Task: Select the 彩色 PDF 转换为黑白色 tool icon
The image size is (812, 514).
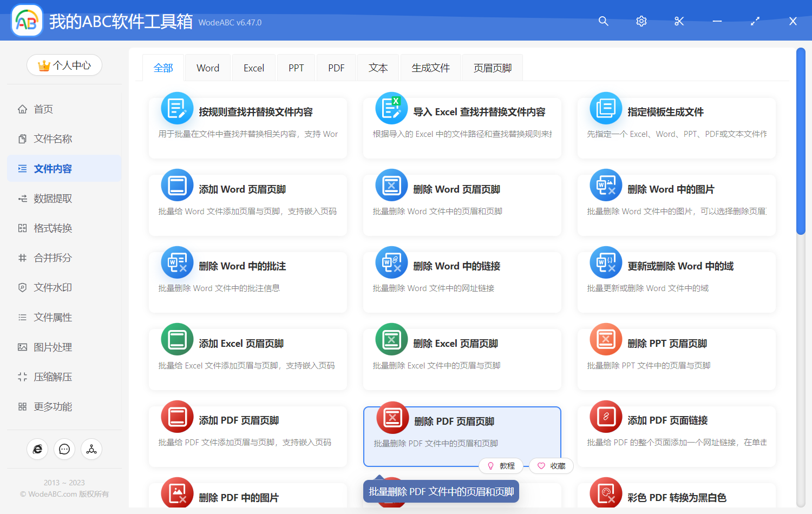Action: [606, 493]
